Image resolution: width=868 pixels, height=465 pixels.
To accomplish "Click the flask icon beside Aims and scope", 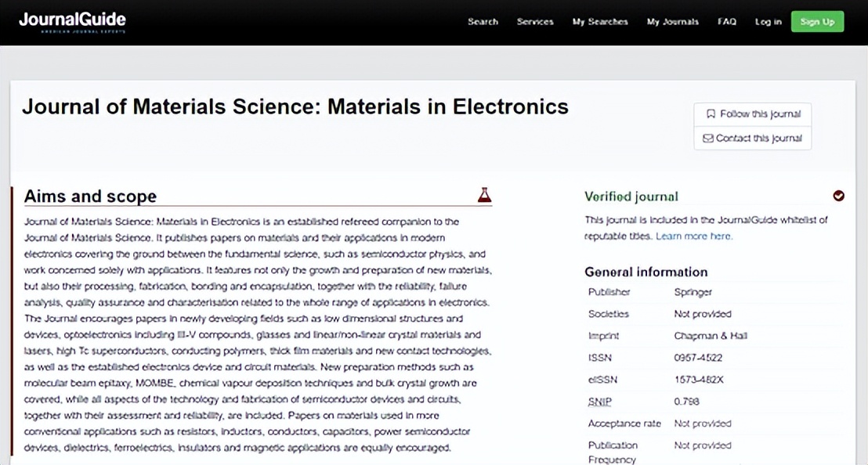I will [x=484, y=195].
